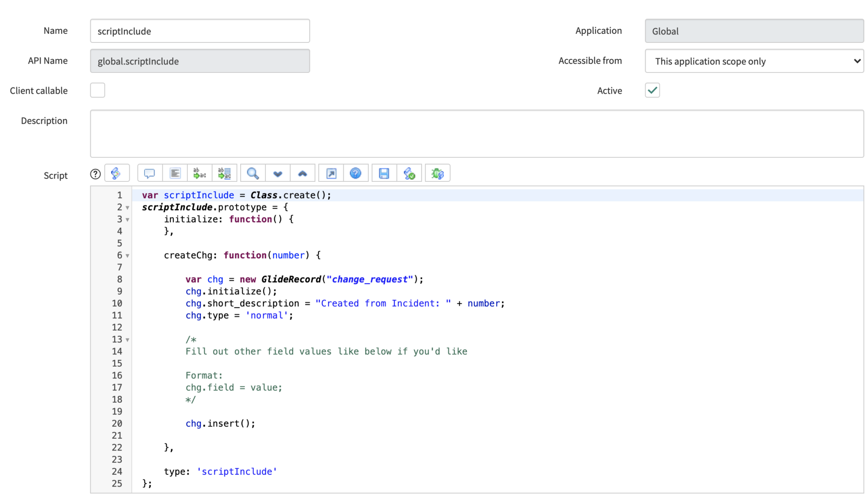Open the scripting help reference

coord(356,173)
